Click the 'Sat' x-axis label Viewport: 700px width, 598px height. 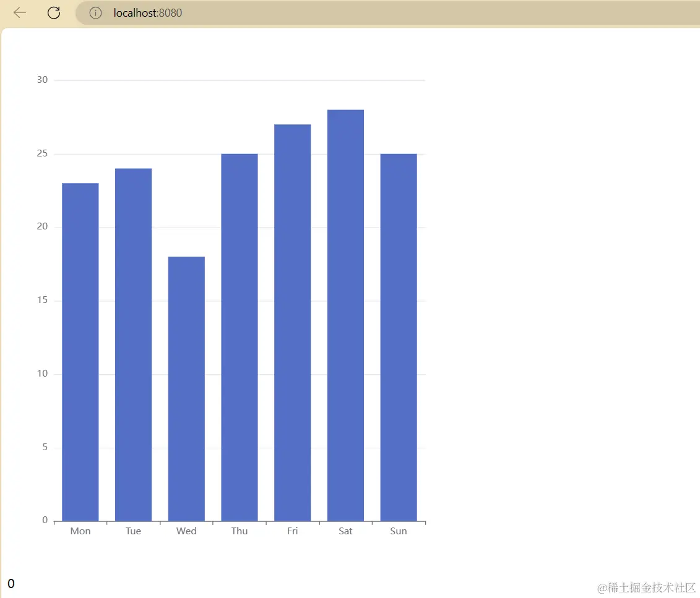(345, 531)
